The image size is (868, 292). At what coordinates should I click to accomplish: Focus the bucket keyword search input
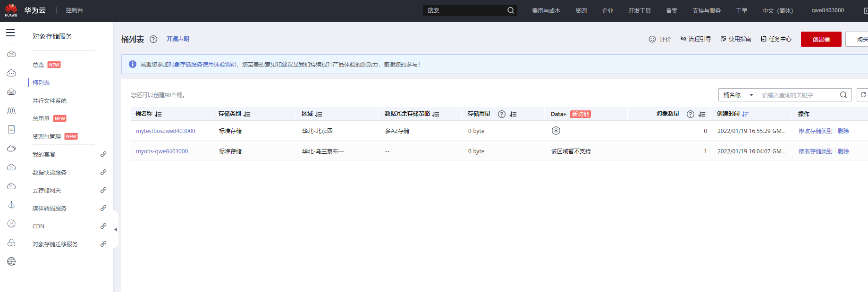(799, 95)
